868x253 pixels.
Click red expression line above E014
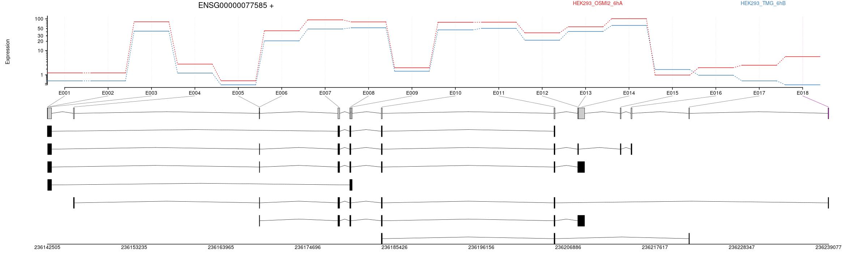click(x=629, y=18)
